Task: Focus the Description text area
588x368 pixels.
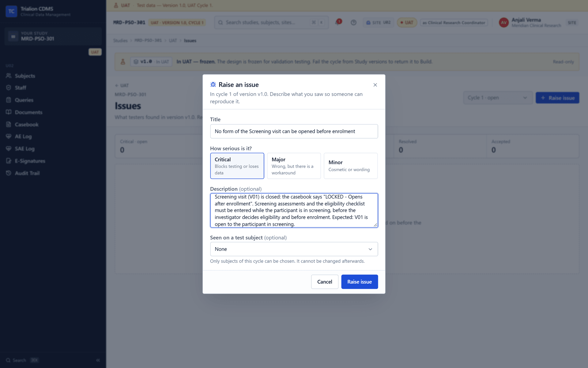Action: click(294, 210)
